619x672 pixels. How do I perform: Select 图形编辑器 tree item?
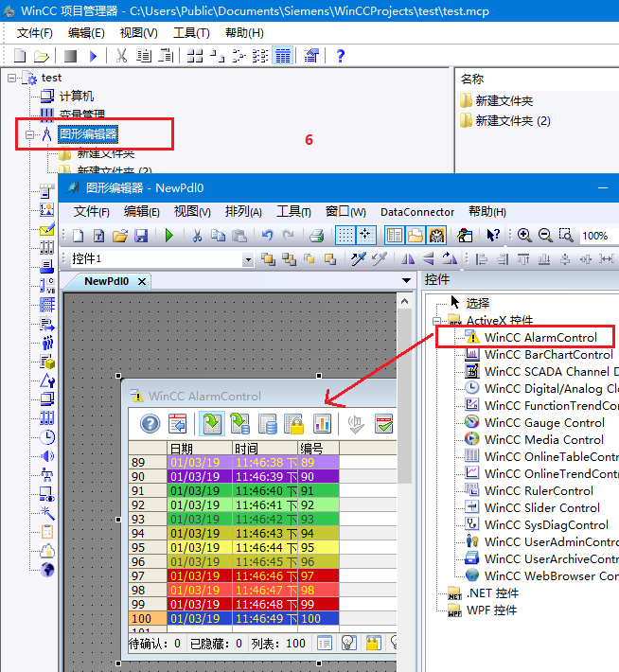(x=88, y=134)
